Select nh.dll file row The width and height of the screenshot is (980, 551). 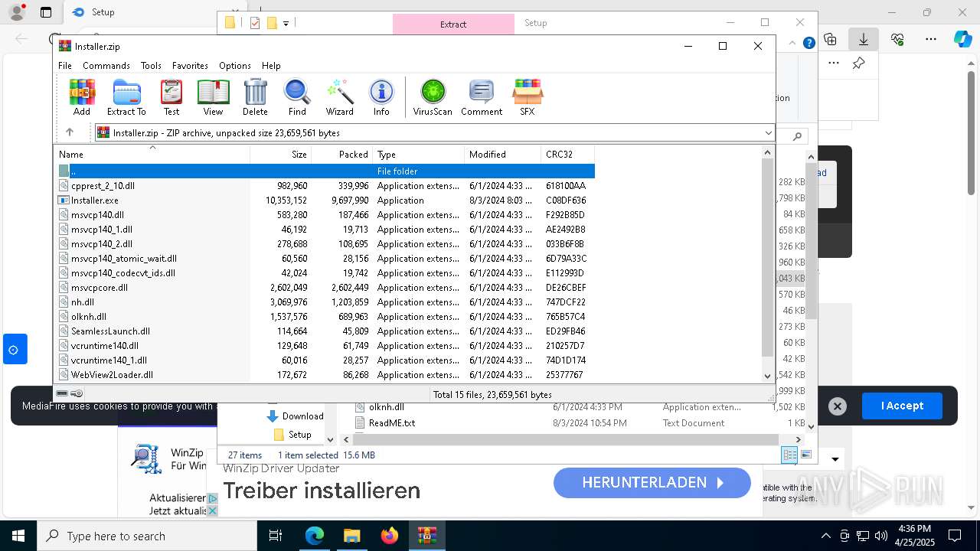[x=325, y=302]
